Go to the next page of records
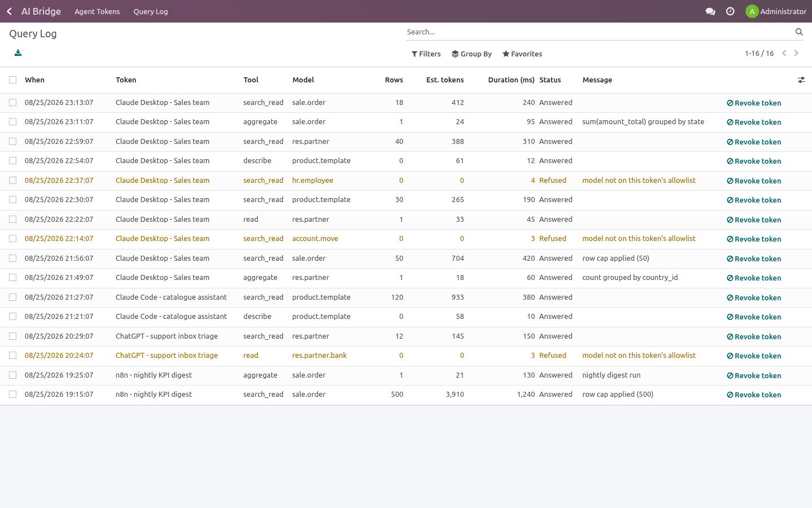812x508 pixels. (x=796, y=53)
